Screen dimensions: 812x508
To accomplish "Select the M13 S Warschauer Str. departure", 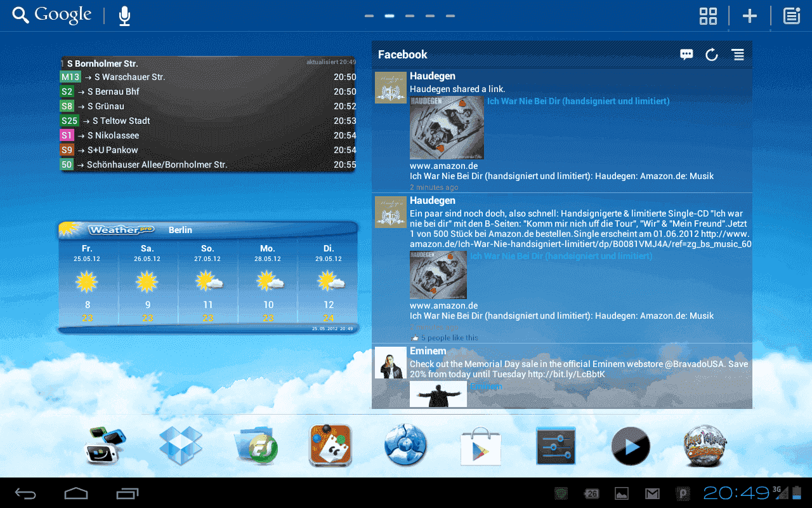I will click(207, 77).
